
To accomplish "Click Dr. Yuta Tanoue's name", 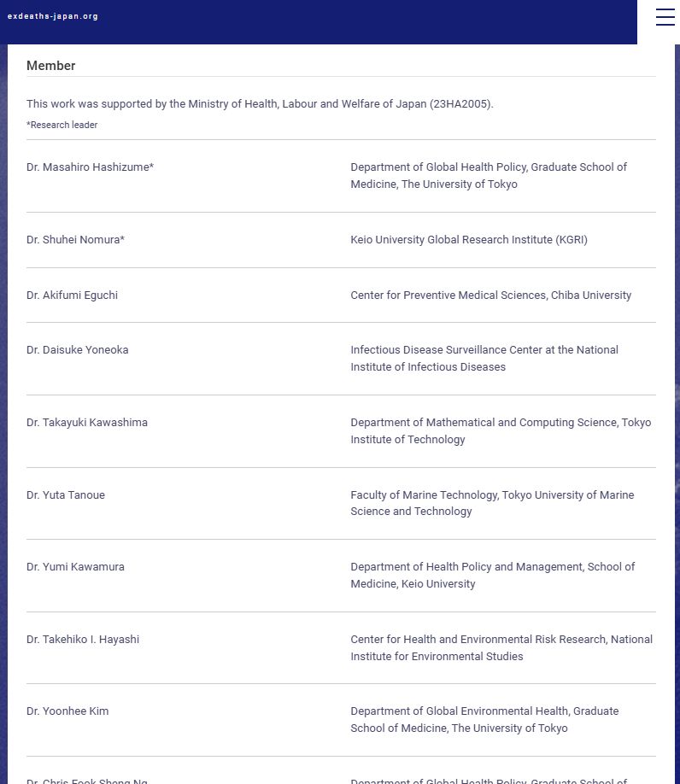I will click(66, 495).
